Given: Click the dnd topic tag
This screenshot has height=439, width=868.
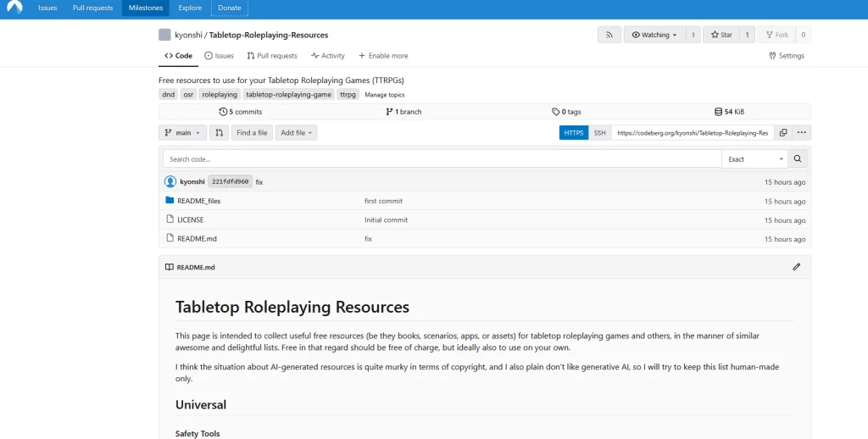Looking at the screenshot, I should [169, 95].
